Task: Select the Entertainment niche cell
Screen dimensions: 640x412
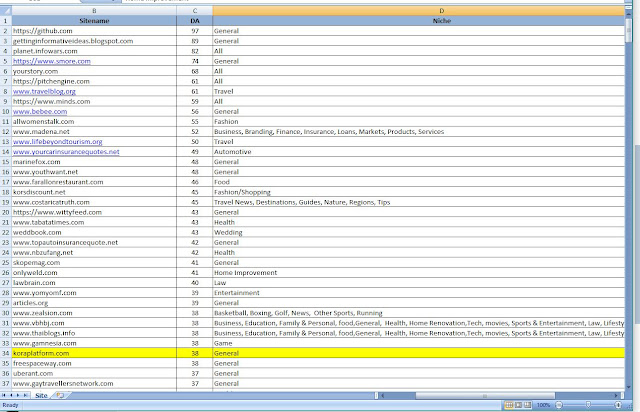Action: [418, 292]
